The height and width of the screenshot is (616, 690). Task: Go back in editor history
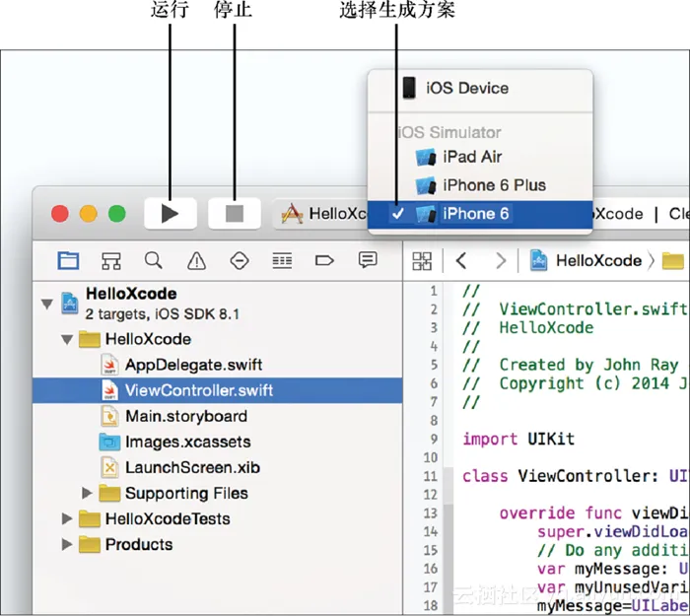[461, 261]
